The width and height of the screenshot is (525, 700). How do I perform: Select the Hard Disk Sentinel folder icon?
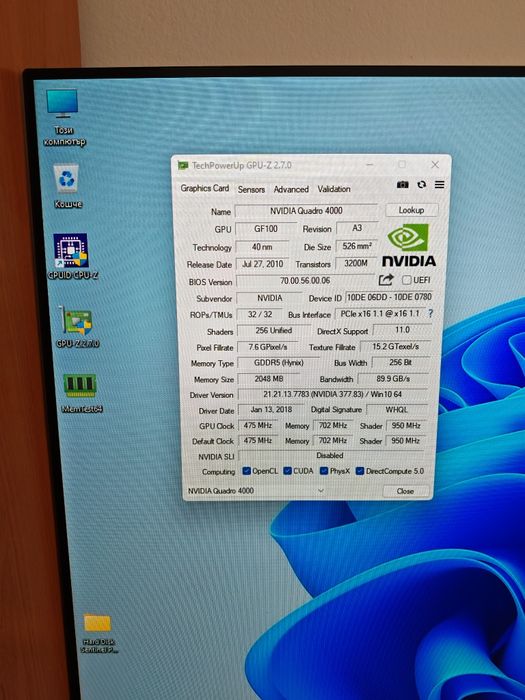pos(99,634)
